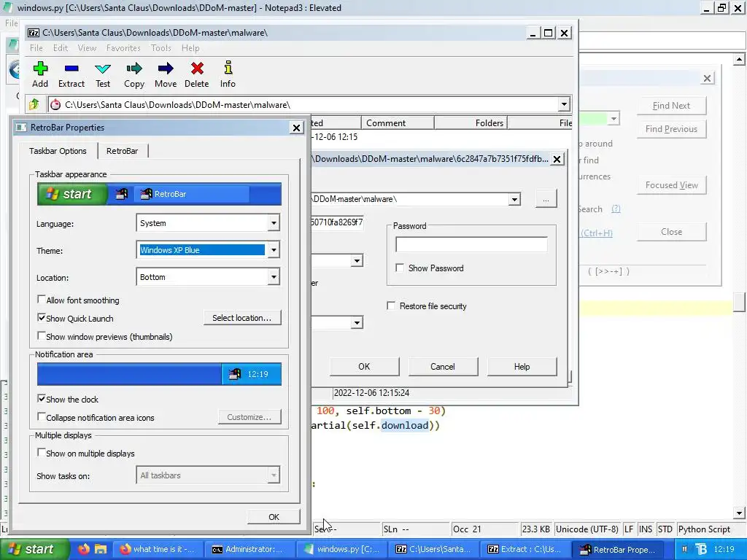747x560 pixels.
Task: Open 7-Zip Help menu
Action: pyautogui.click(x=190, y=48)
